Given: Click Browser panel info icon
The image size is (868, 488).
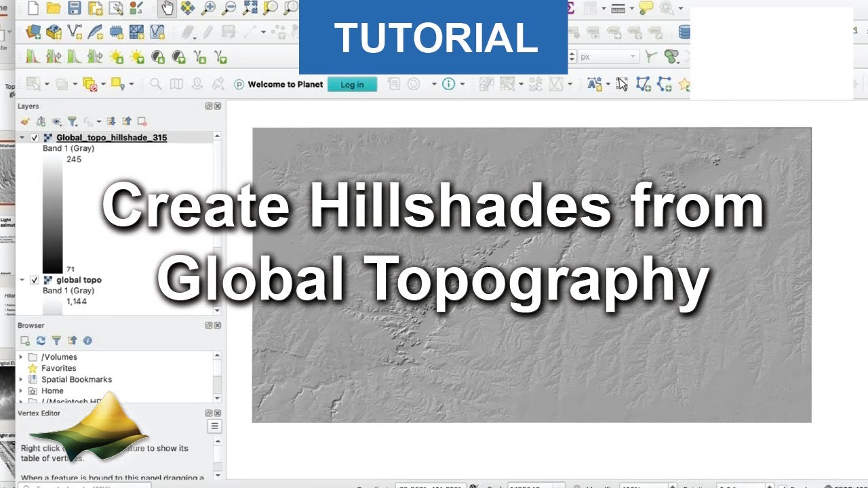Looking at the screenshot, I should coord(87,341).
